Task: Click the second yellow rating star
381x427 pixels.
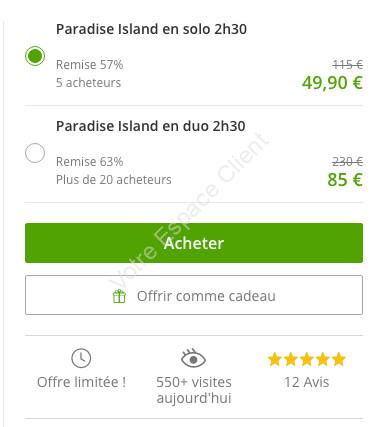Action: click(x=291, y=359)
